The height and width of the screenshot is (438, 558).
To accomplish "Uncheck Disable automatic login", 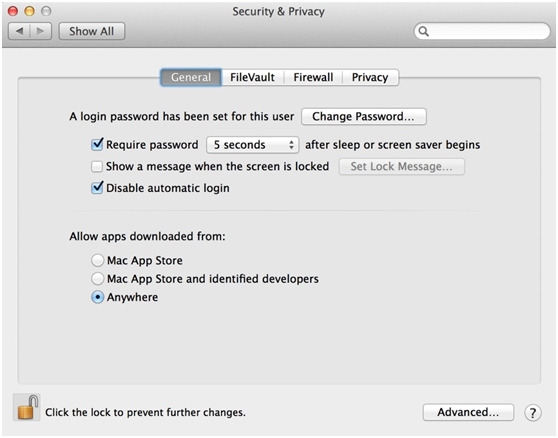I will pos(97,188).
